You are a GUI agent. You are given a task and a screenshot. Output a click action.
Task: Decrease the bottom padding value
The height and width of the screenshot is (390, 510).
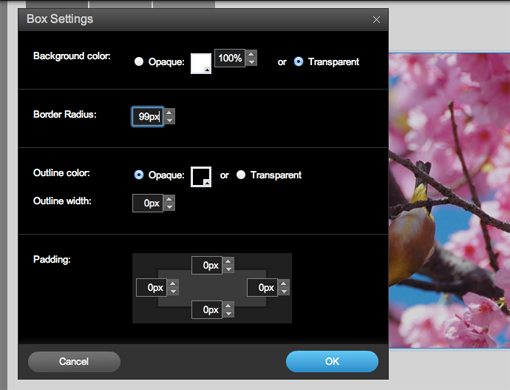point(228,314)
